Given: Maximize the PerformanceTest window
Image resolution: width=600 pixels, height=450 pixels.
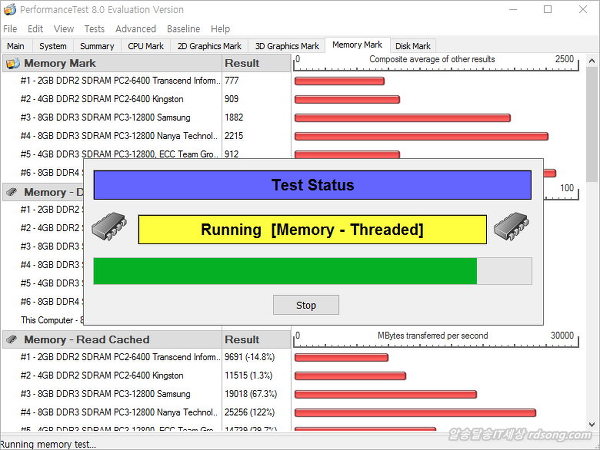Looking at the screenshot, I should [x=548, y=9].
